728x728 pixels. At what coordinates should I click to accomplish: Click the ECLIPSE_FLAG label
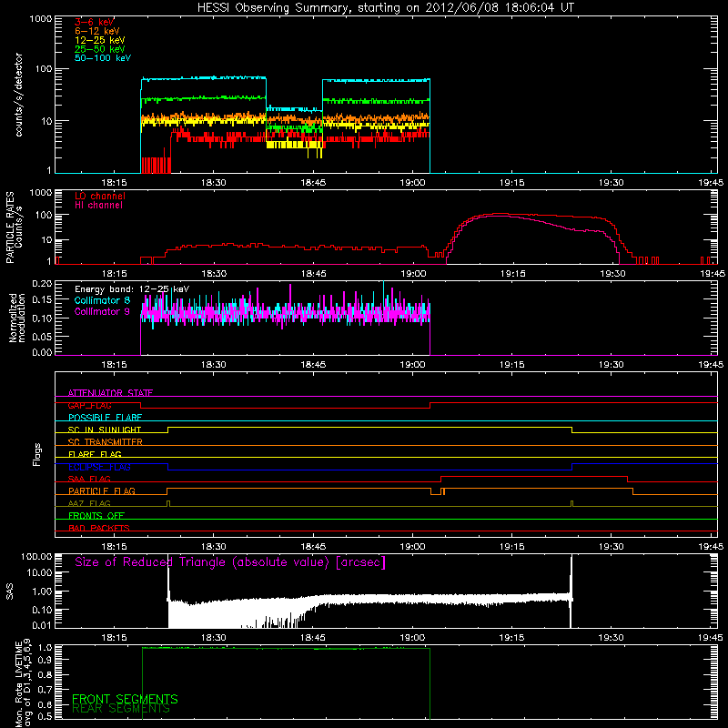point(99,467)
